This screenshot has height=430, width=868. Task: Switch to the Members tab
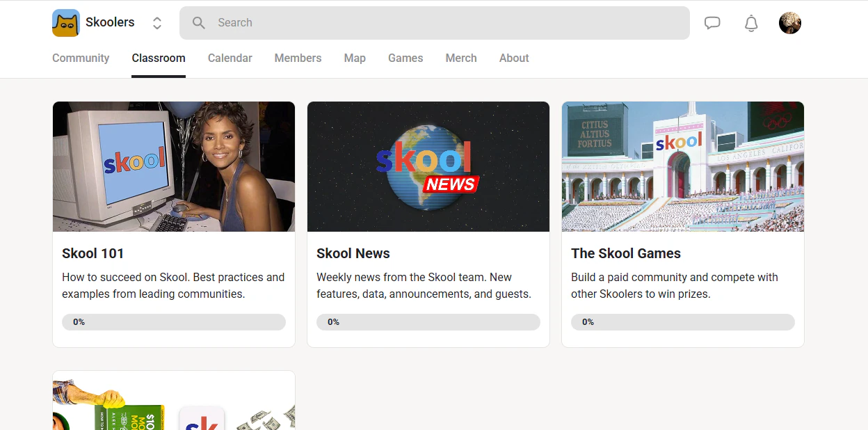pyautogui.click(x=298, y=58)
